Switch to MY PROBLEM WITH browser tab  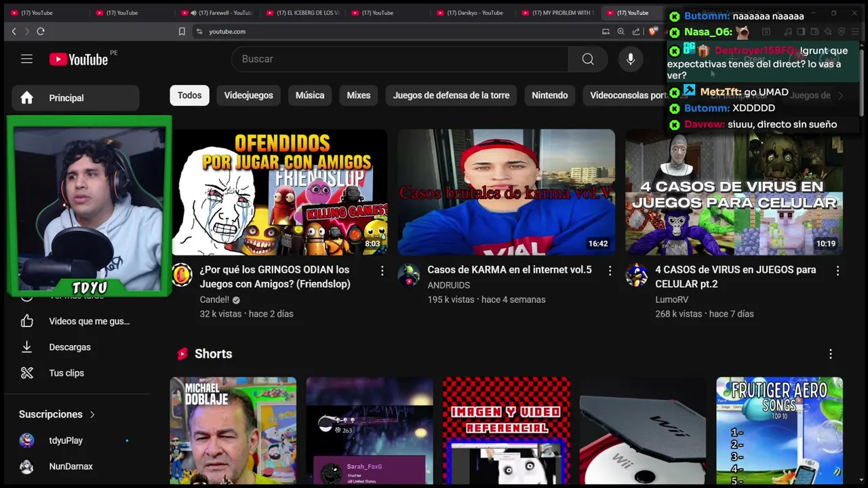coord(557,12)
